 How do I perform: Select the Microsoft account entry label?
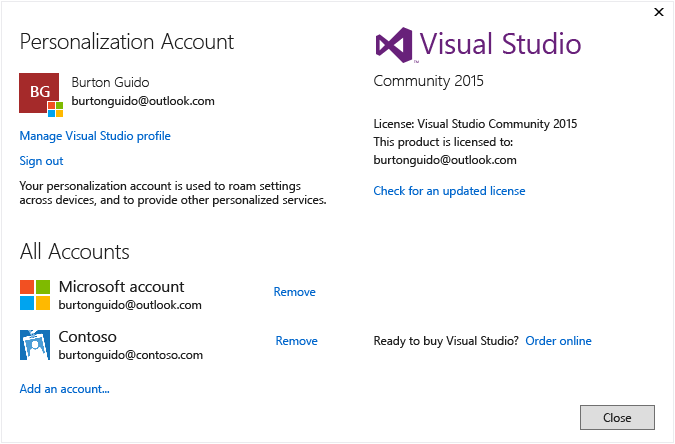(x=121, y=287)
